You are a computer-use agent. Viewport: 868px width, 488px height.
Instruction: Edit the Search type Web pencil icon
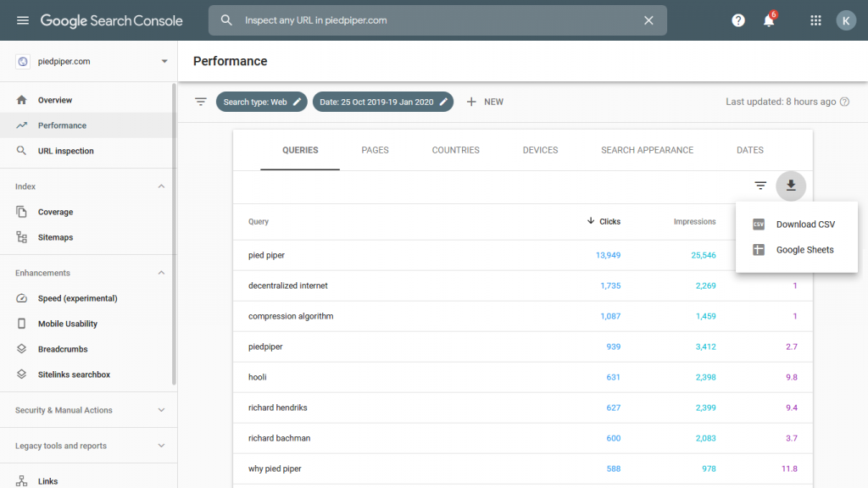click(297, 102)
